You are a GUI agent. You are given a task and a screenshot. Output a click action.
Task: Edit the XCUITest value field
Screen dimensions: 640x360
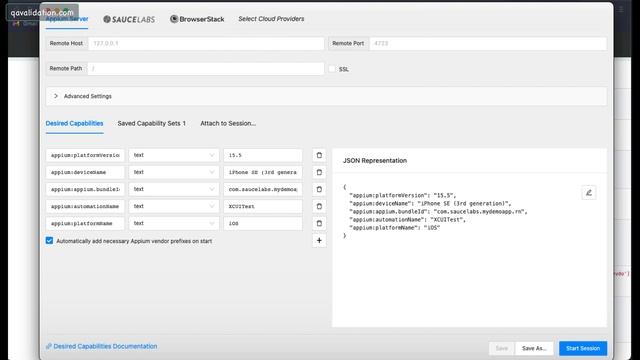(263, 207)
